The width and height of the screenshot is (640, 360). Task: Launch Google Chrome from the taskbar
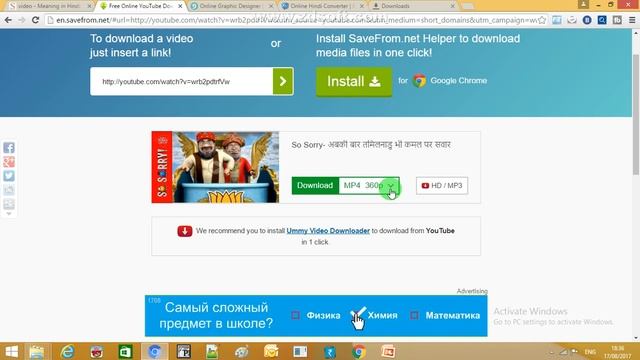(x=359, y=351)
